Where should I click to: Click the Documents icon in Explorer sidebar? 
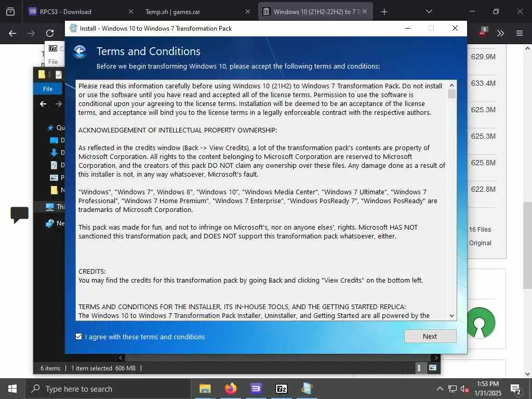54,165
